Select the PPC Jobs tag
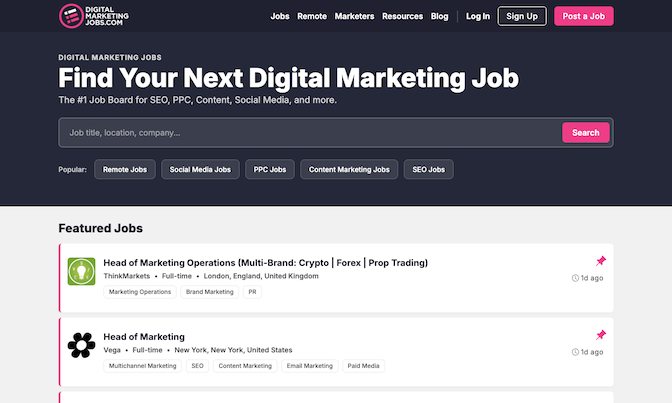 pyautogui.click(x=270, y=169)
